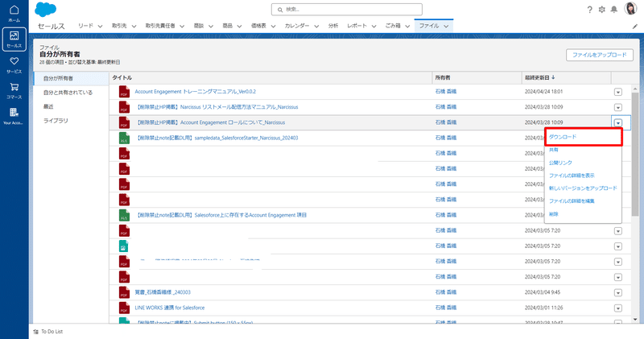
Task: Click the sort arrow beside 最終更新日
Action: [x=553, y=77]
